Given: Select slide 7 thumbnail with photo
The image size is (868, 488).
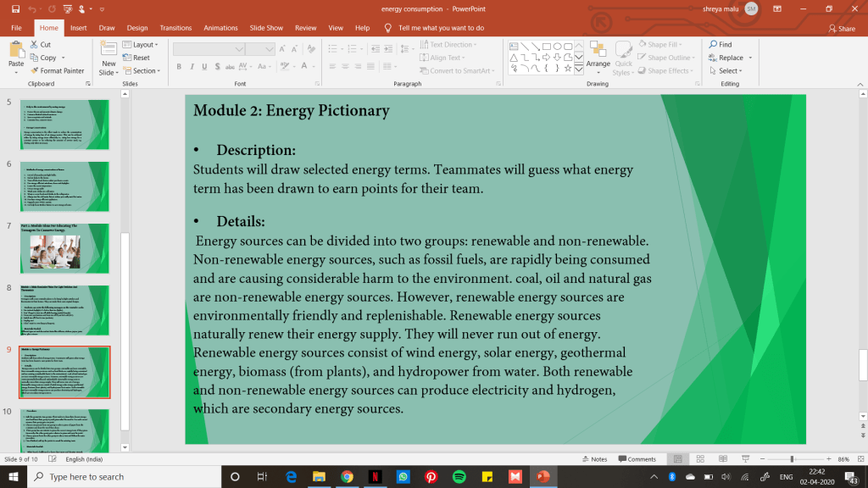Looking at the screenshot, I should click(64, 248).
